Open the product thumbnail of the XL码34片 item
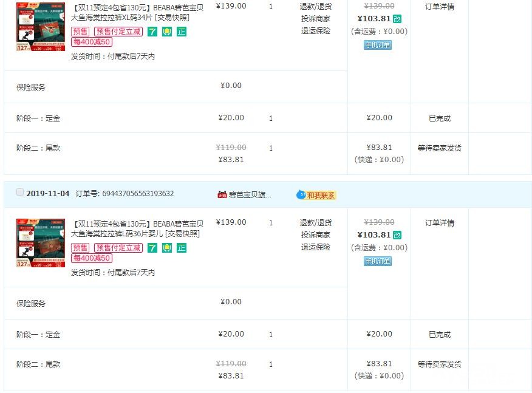The height and width of the screenshot is (393, 532). point(40,27)
